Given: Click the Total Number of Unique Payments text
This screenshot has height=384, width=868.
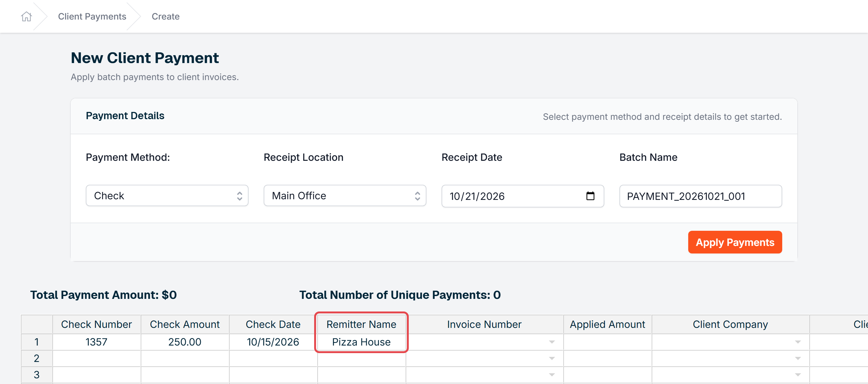Looking at the screenshot, I should coord(400,295).
